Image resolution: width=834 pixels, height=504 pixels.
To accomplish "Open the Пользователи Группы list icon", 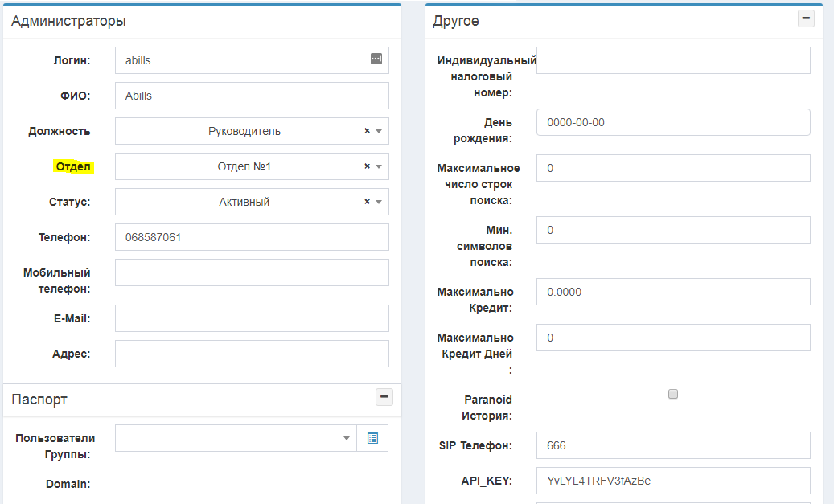I will tap(372, 438).
